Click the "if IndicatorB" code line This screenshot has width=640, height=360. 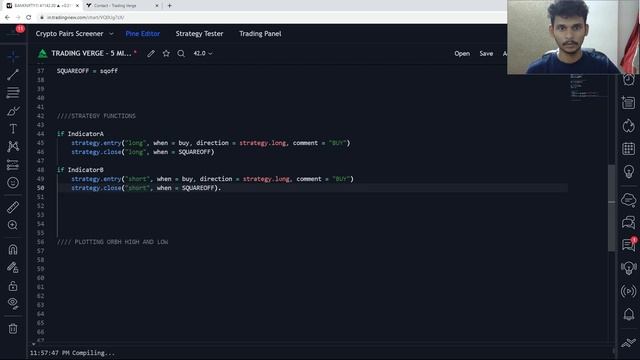tap(80, 170)
